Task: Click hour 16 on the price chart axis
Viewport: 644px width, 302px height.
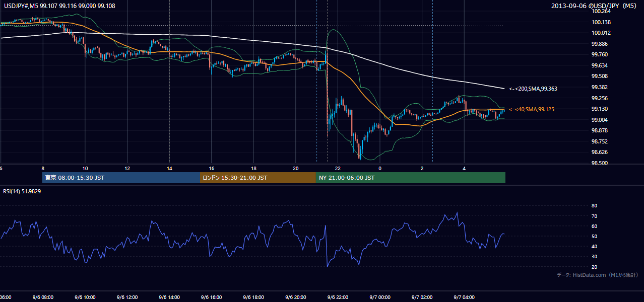Action: 212,168
